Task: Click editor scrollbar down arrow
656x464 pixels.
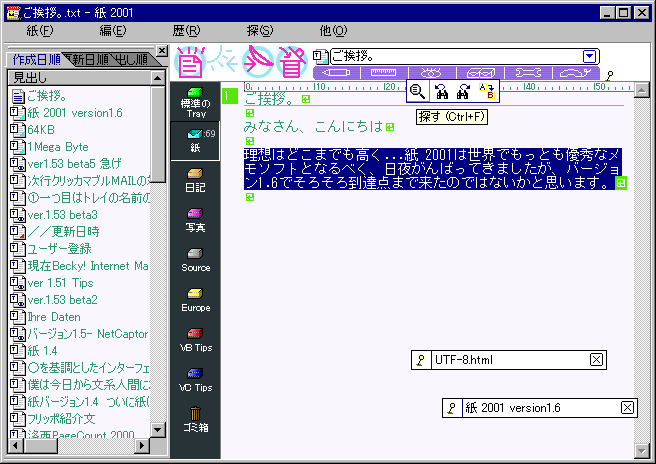Action: [641, 451]
